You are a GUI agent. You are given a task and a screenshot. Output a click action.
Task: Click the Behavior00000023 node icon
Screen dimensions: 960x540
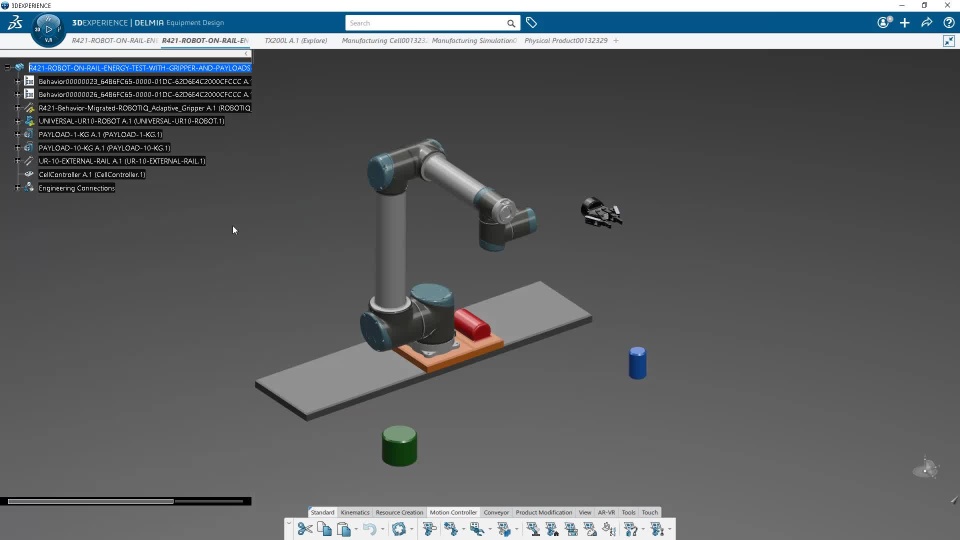pyautogui.click(x=29, y=81)
